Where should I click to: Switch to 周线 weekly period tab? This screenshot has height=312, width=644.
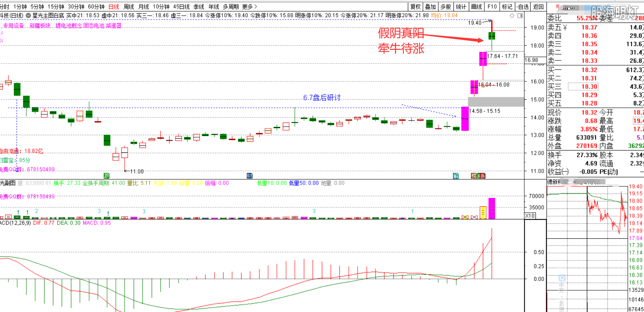129,7
